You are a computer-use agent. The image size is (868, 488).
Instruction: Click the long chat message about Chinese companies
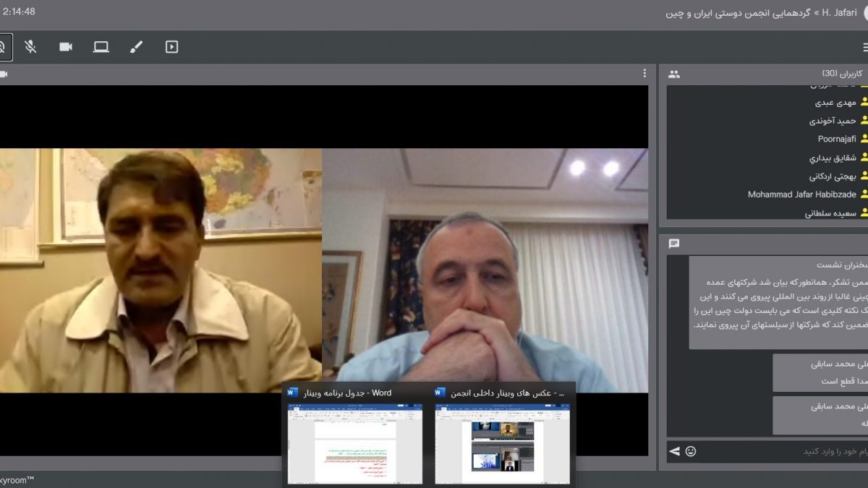point(778,303)
